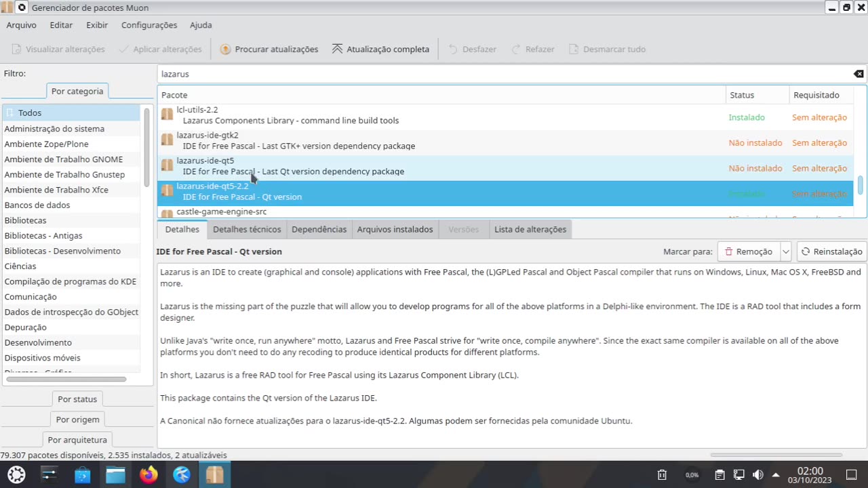The image size is (868, 488).
Task: Click Refazer in the toolbar
Action: pyautogui.click(x=533, y=49)
